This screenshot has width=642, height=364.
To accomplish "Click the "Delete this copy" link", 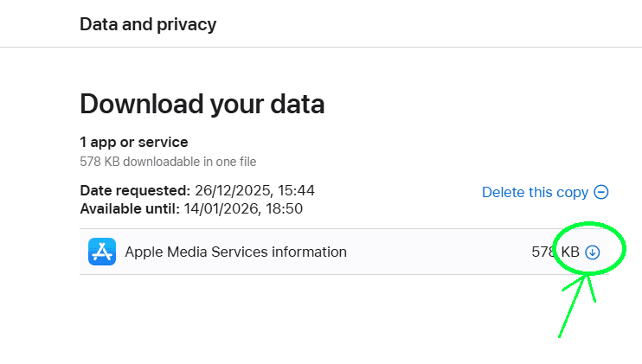I will pyautogui.click(x=535, y=193).
